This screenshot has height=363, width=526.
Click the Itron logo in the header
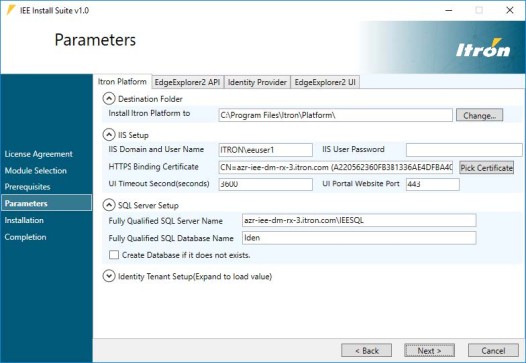tap(483, 48)
